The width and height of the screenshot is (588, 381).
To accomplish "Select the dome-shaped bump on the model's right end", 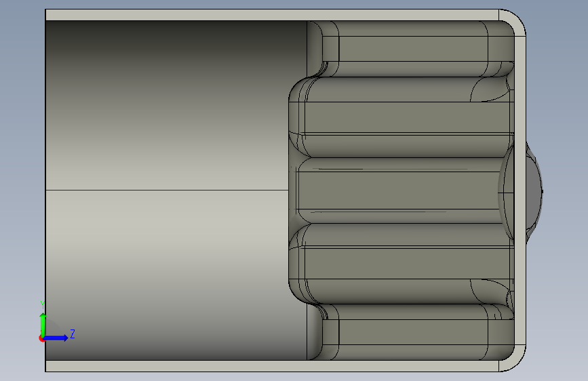I will pos(534,193).
